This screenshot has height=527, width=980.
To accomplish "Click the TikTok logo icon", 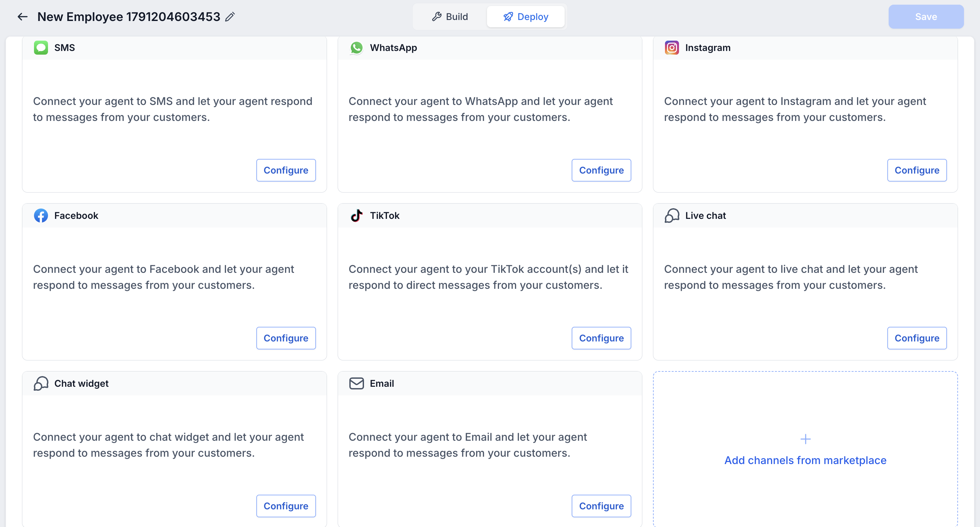I will (356, 216).
